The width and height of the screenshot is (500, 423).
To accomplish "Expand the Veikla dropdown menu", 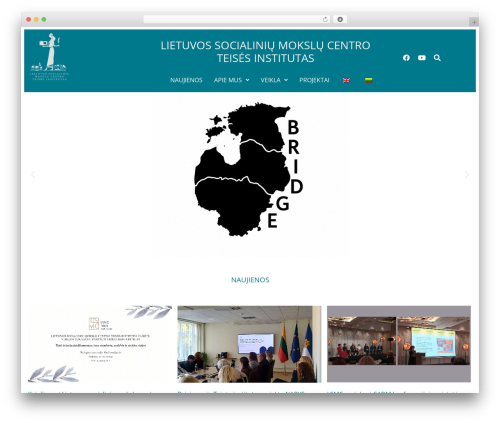I will point(274,80).
